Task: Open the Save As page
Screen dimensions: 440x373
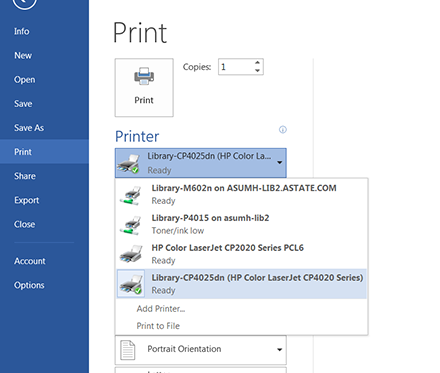Action: tap(29, 128)
